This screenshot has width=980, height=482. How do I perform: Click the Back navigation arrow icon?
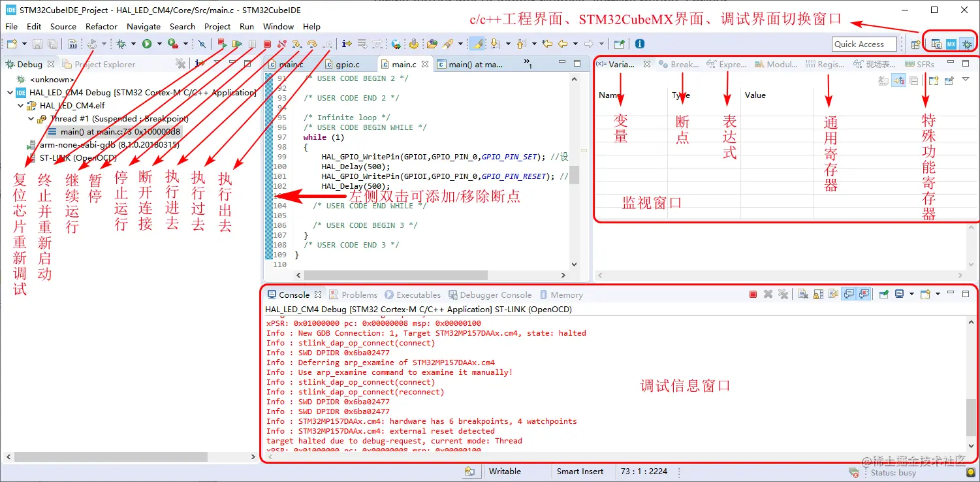[x=563, y=44]
